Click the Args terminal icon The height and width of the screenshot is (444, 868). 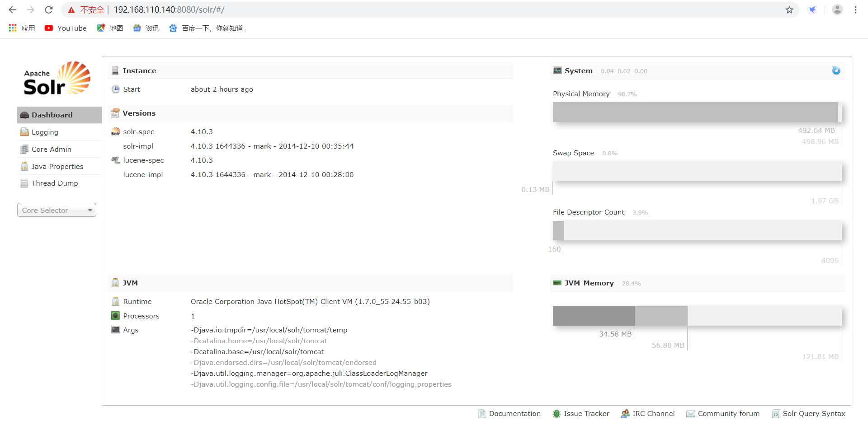[x=116, y=330]
